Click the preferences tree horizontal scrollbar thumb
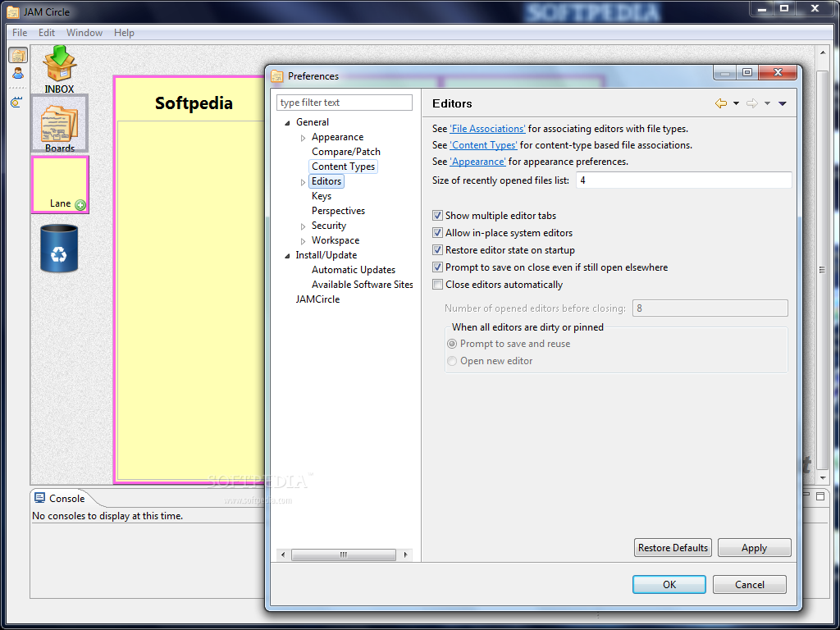 (344, 555)
